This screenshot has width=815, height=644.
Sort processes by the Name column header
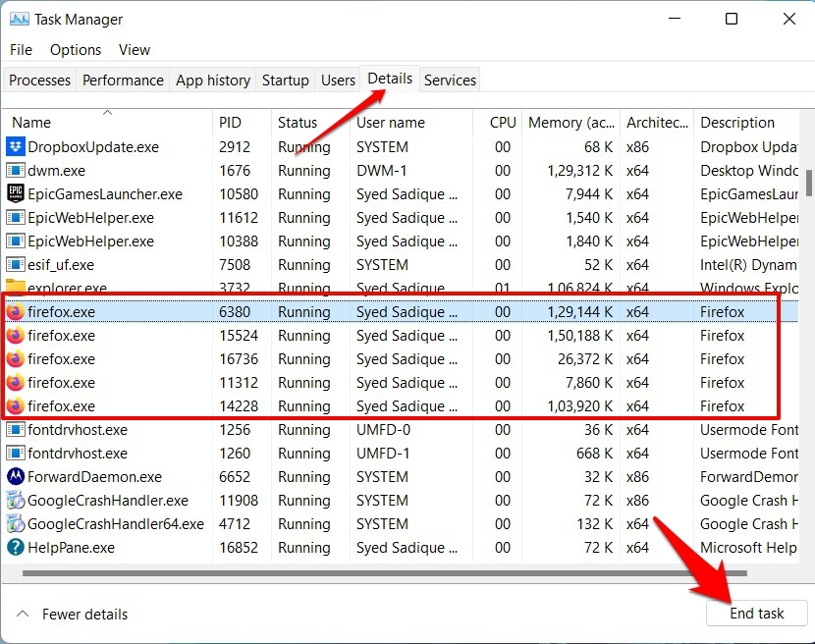tap(31, 123)
